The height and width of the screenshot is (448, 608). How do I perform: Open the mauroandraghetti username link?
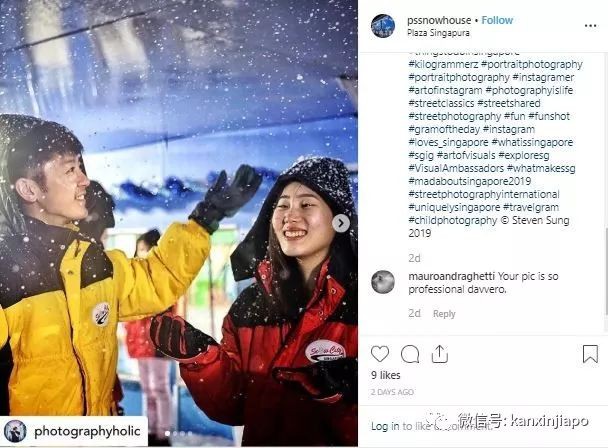pos(451,276)
